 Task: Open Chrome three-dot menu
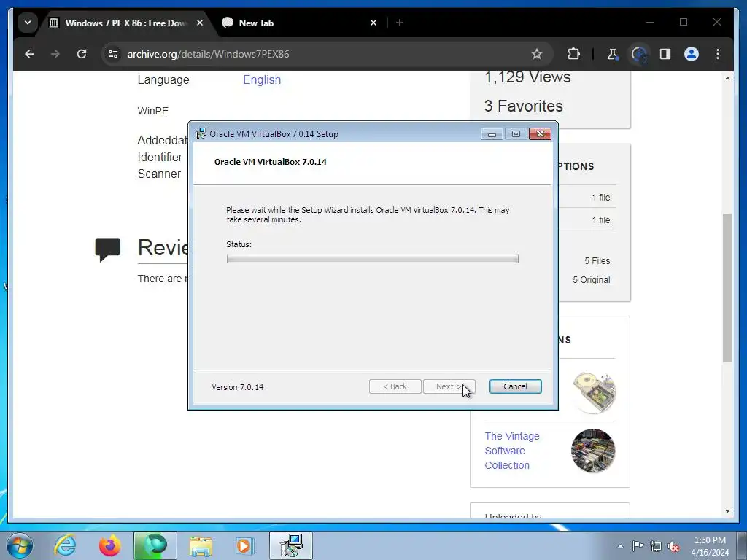point(718,54)
